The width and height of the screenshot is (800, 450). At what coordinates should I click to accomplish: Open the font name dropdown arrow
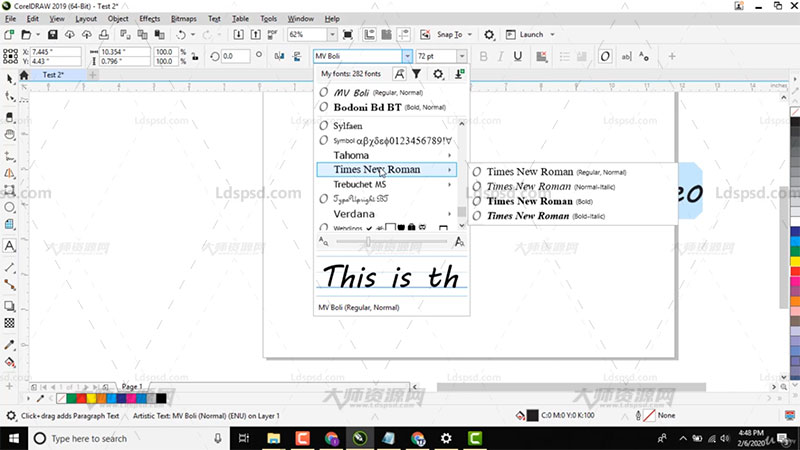[407, 56]
